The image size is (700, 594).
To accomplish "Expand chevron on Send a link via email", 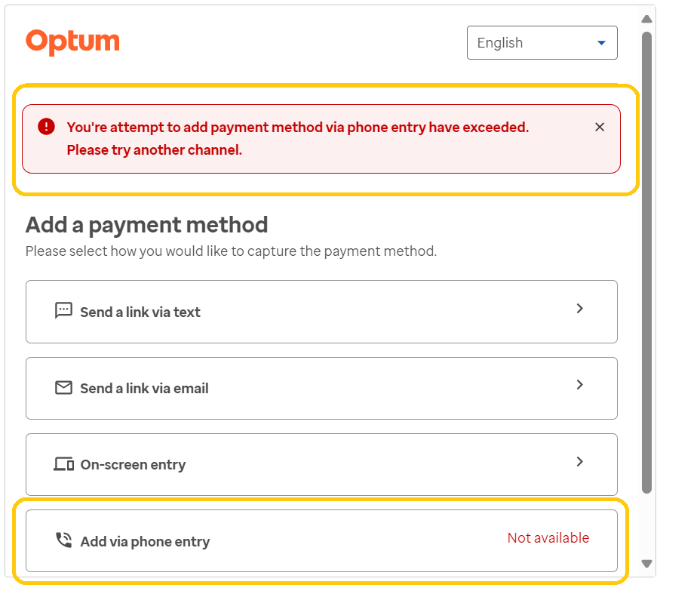I will click(579, 384).
